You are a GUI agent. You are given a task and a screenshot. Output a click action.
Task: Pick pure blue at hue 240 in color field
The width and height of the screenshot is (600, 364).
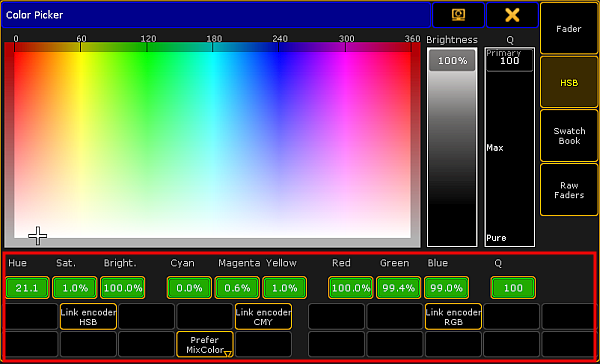click(279, 55)
